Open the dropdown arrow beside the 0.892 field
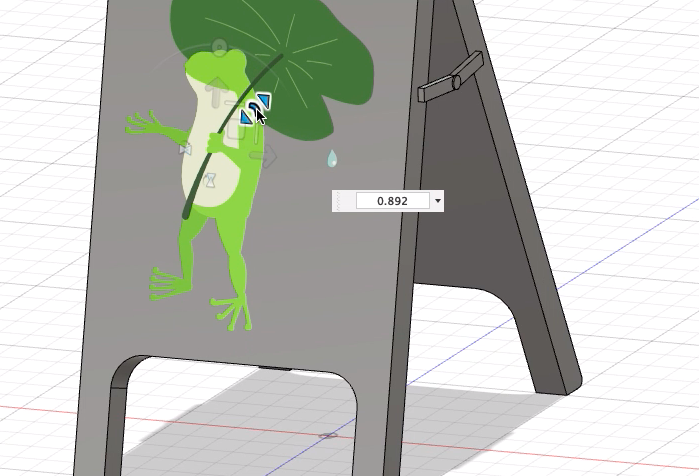The image size is (699, 476). [x=437, y=201]
